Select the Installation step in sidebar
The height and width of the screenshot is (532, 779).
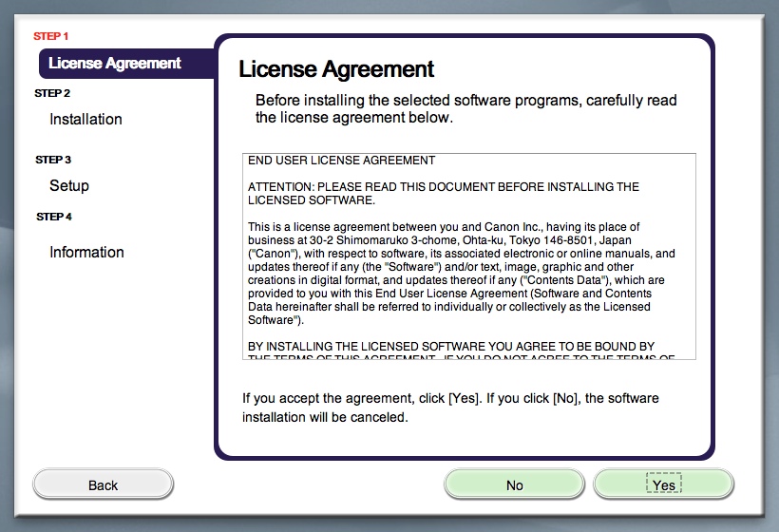click(85, 119)
